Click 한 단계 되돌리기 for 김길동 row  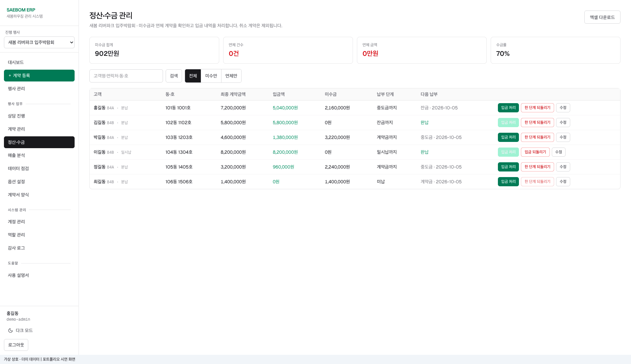pyautogui.click(x=537, y=123)
